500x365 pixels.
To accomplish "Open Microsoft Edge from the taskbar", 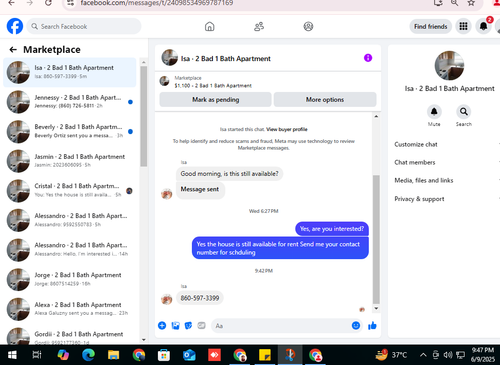I will coord(88,355).
